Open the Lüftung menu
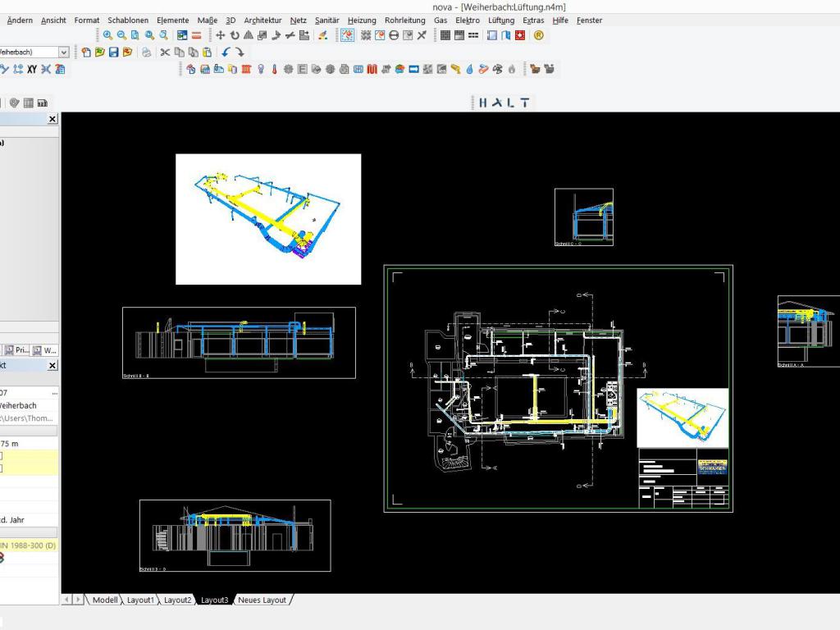The width and height of the screenshot is (840, 630). [x=500, y=21]
